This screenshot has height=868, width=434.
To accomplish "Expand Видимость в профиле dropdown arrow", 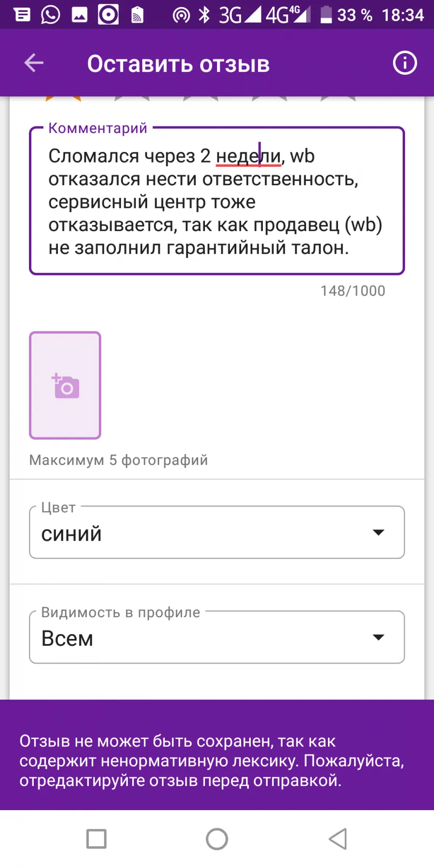I will [x=379, y=637].
